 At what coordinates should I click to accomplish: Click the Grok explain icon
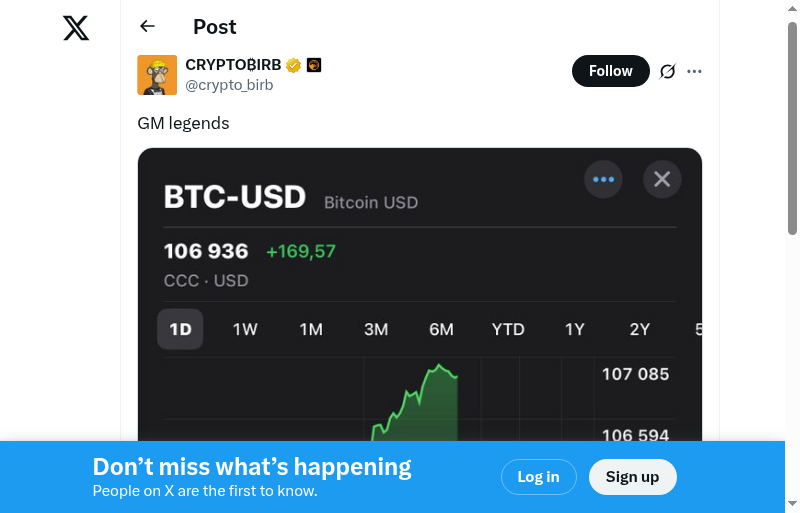click(x=668, y=71)
